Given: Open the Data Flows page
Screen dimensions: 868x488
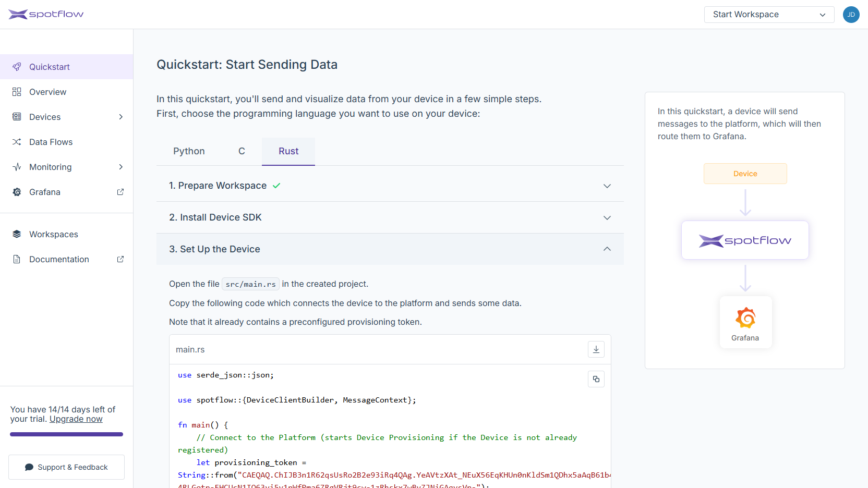Looking at the screenshot, I should 67,142.
